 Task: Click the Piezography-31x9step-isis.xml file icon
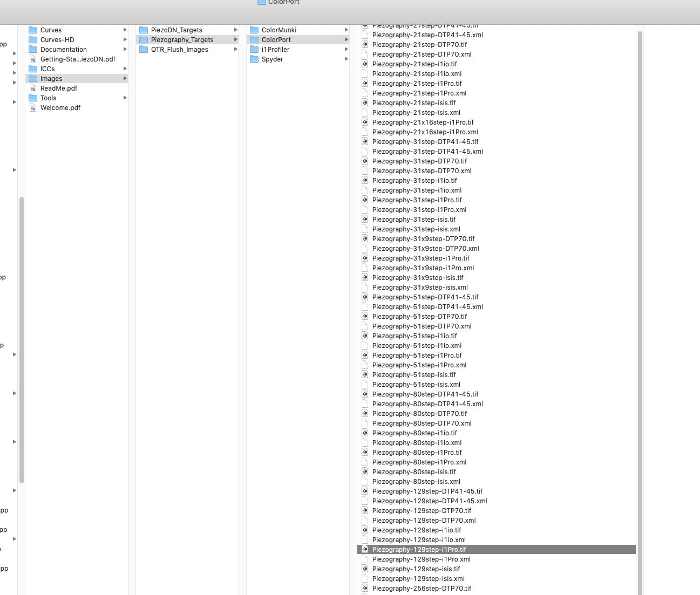[365, 288]
